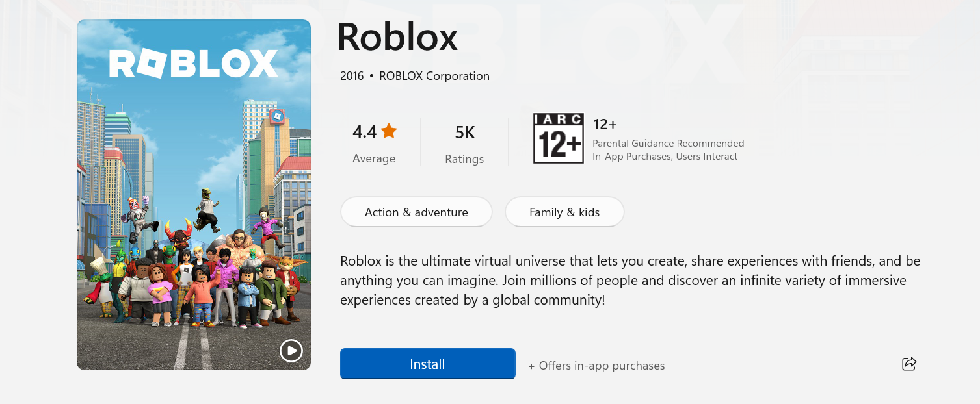
Task: Click In-App Purchases, Users Interact text
Action: coord(665,157)
